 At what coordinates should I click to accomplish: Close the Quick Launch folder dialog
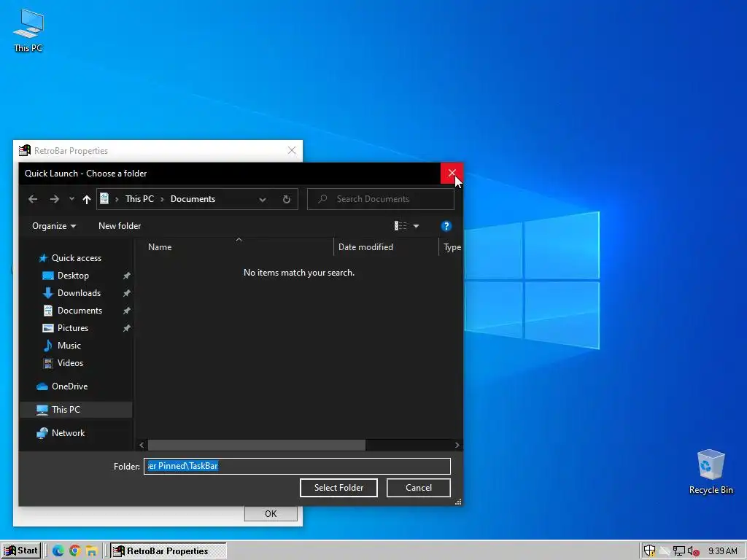tap(452, 174)
